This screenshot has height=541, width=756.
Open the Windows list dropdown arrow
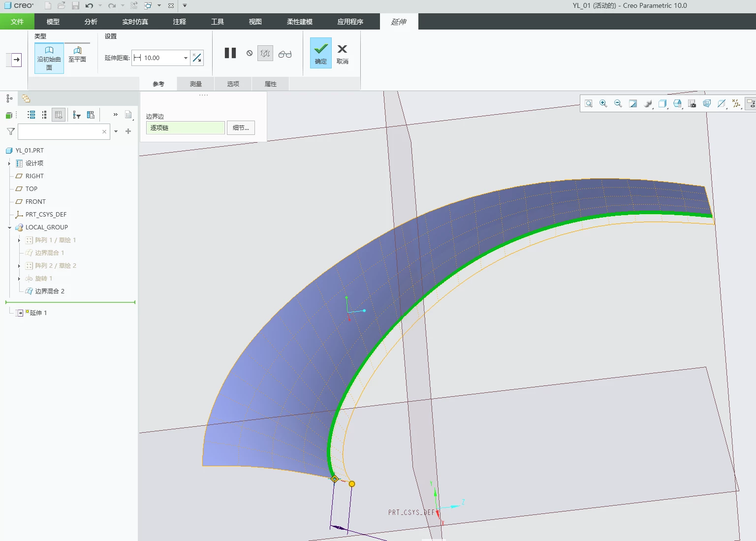tap(159, 5)
